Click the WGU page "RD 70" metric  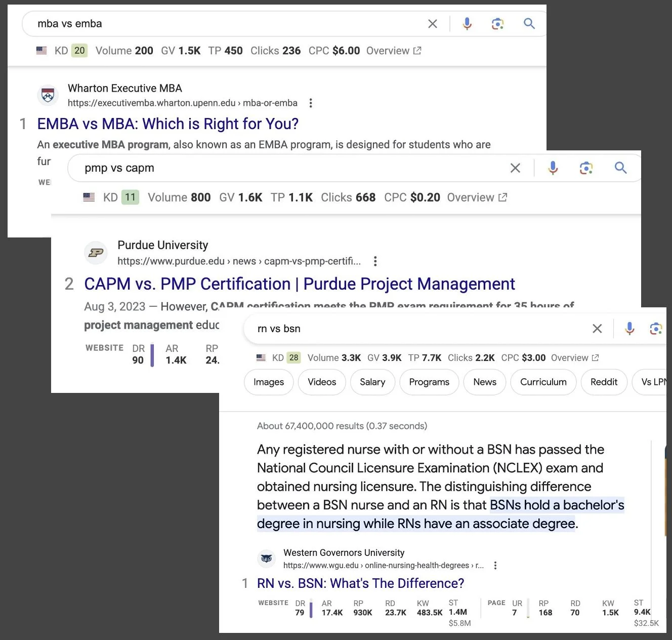point(575,608)
